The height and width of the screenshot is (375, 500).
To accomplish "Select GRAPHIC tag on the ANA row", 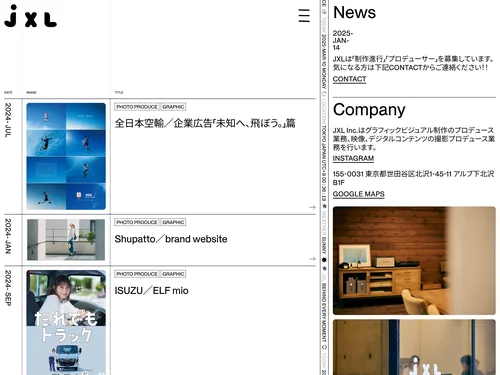I will click(x=173, y=107).
